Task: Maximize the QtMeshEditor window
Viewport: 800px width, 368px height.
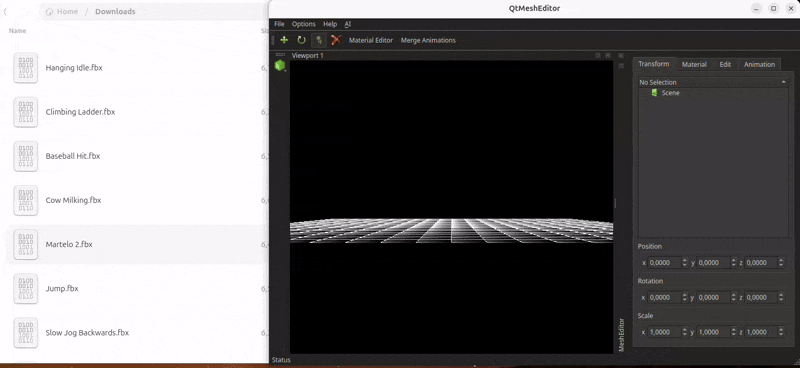Action: [773, 9]
